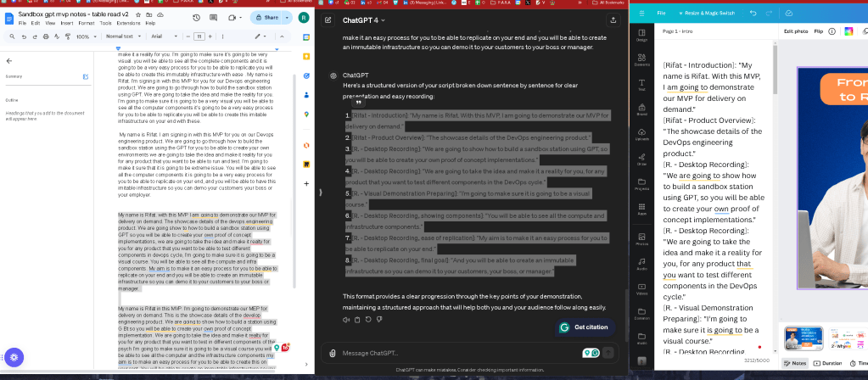Viewport: 868px width, 380px height.
Task: Move the Google Doc using the folder icon
Action: coord(149,14)
